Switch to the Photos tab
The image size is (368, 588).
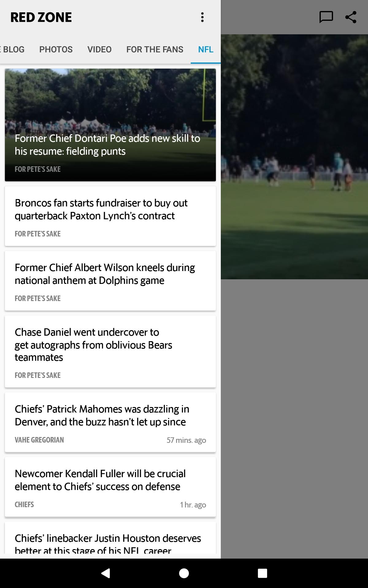[x=56, y=49]
